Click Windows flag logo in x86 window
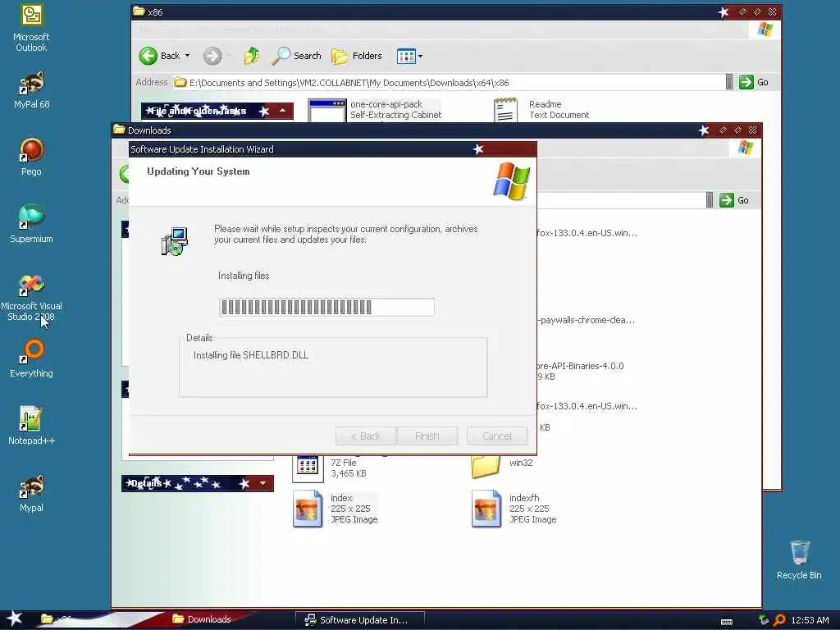The image size is (840, 630). (765, 29)
